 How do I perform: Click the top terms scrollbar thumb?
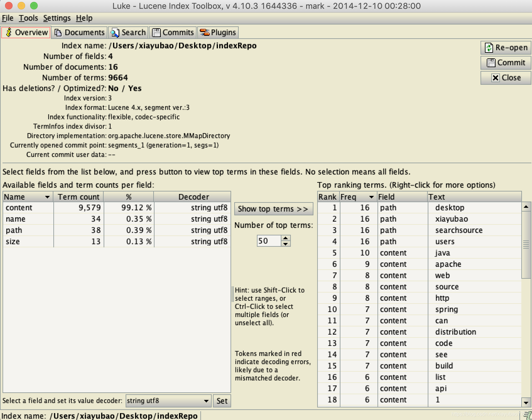[x=526, y=245]
